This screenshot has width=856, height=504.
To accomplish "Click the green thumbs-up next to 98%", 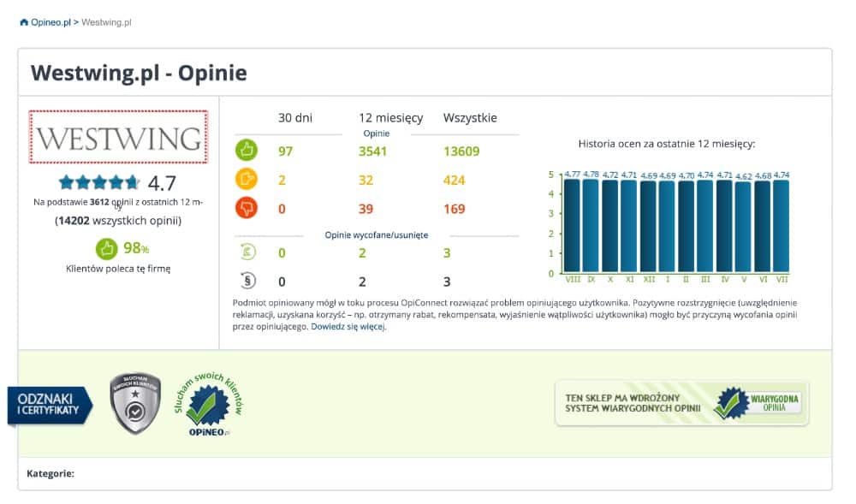I will click(106, 249).
